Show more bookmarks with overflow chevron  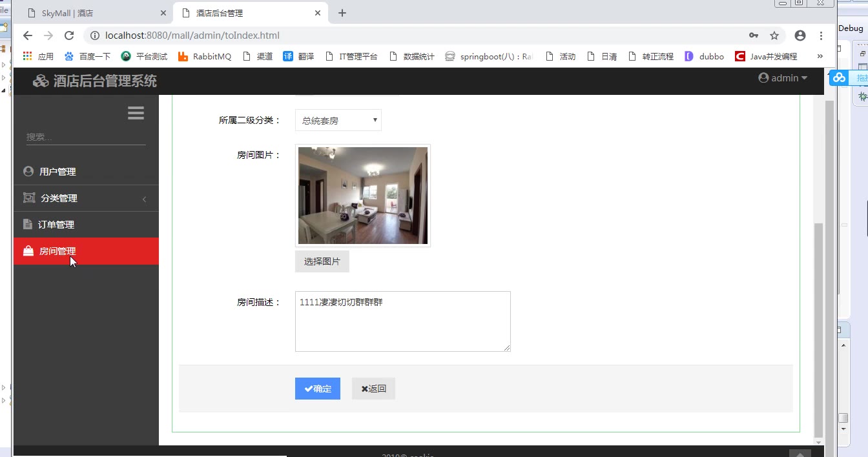(820, 56)
